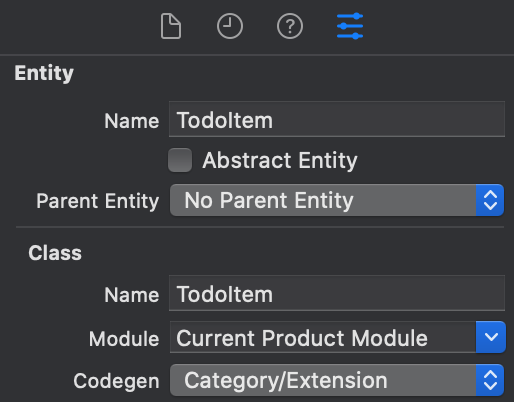This screenshot has height=402, width=514.
Task: Enable the Abstract Entity checkbox
Action: [180, 160]
